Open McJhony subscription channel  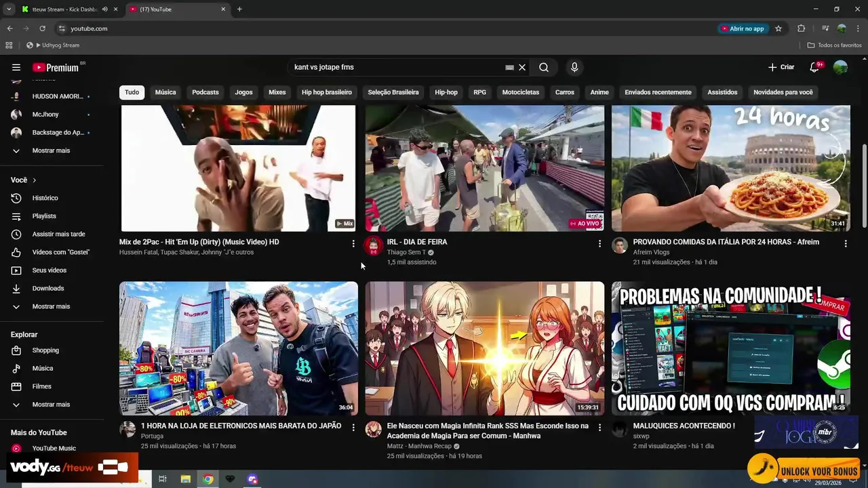click(x=45, y=115)
